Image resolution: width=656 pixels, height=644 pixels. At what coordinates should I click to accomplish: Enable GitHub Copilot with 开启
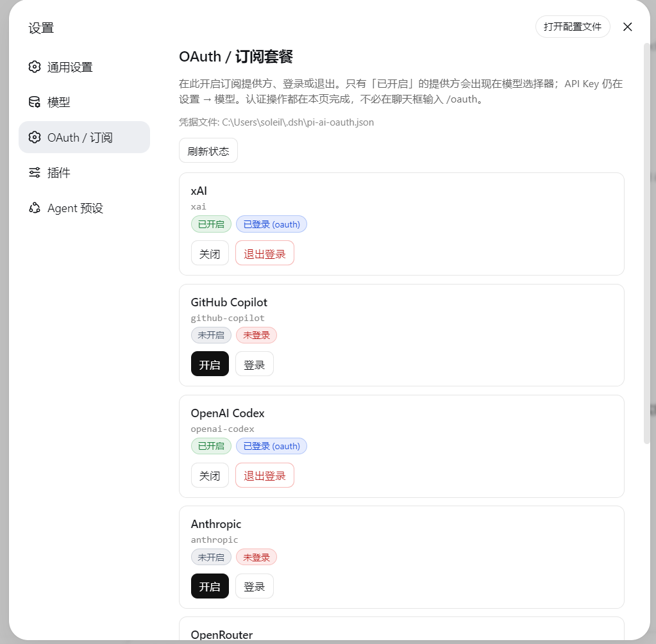point(210,364)
